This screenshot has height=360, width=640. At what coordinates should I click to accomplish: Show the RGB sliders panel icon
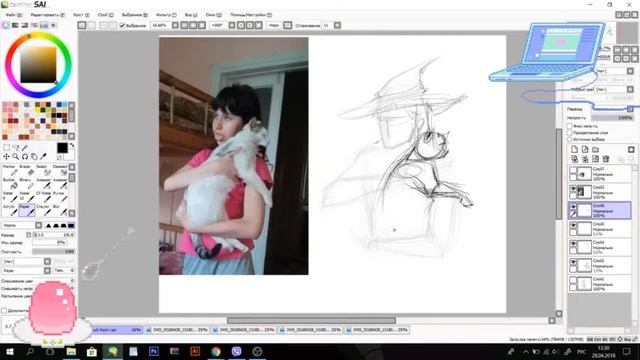(15, 25)
